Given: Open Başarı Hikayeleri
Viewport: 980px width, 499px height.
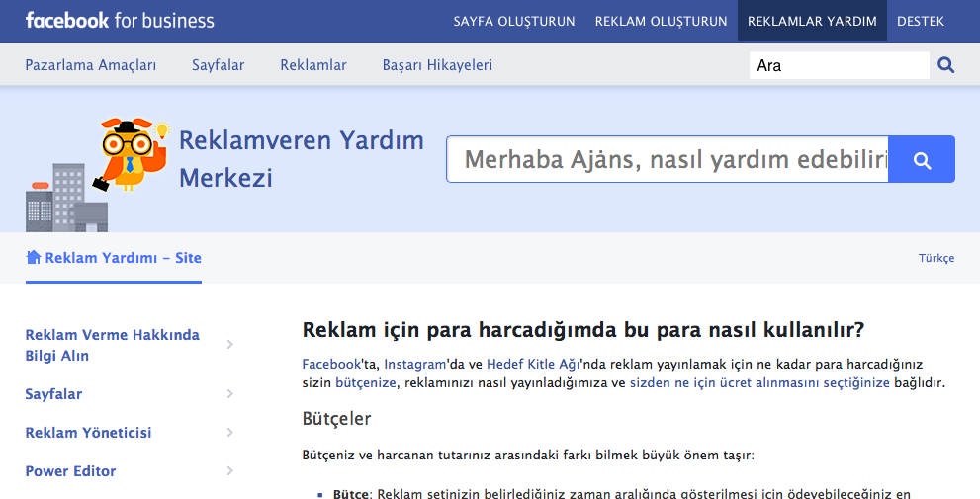Looking at the screenshot, I should click(437, 65).
